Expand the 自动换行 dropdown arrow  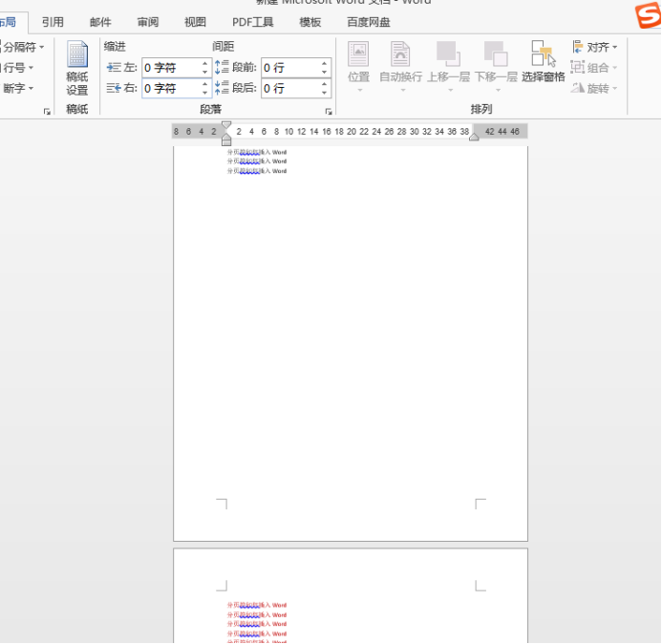[x=403, y=91]
